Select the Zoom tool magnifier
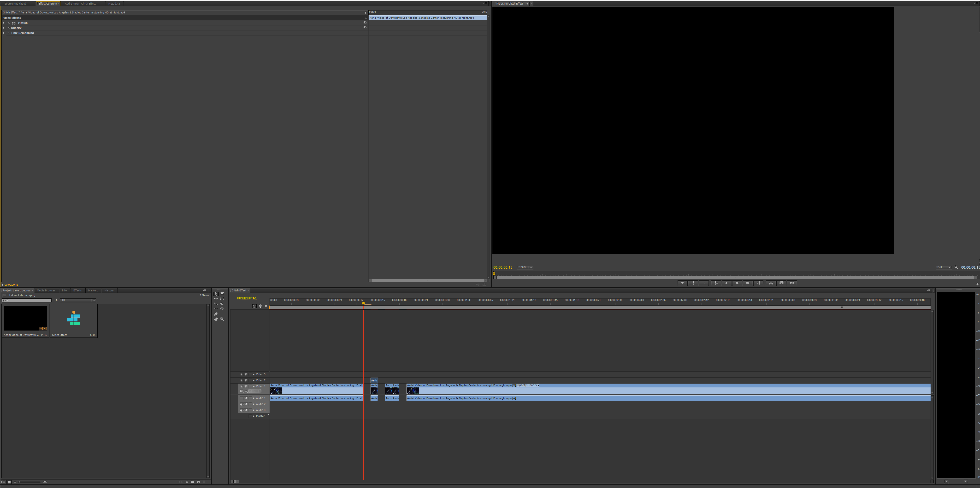 pos(222,319)
